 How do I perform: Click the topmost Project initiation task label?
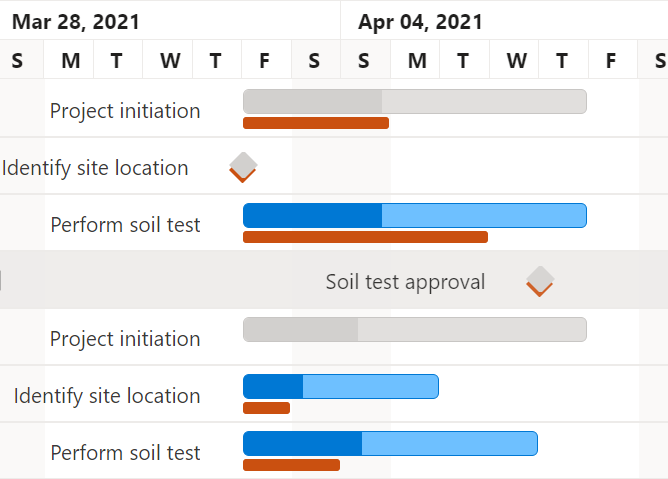click(125, 111)
